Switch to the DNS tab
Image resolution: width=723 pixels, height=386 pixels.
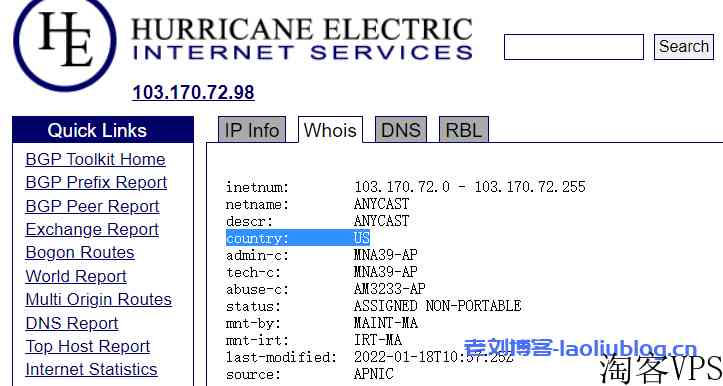coord(401,130)
